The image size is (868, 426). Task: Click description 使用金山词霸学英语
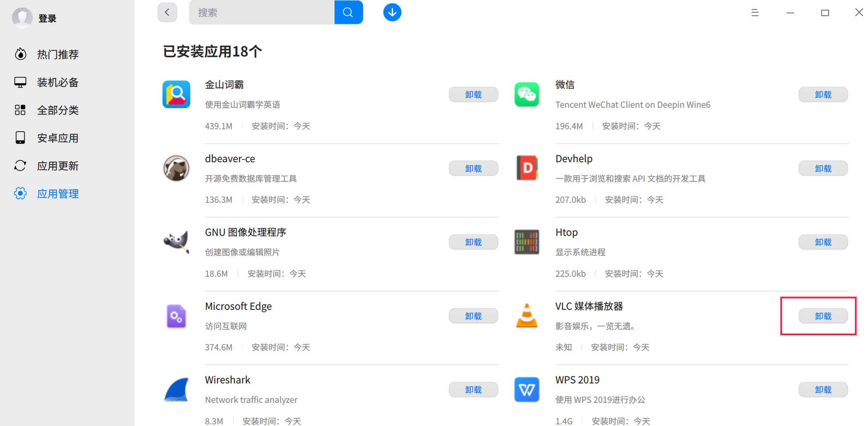click(242, 105)
